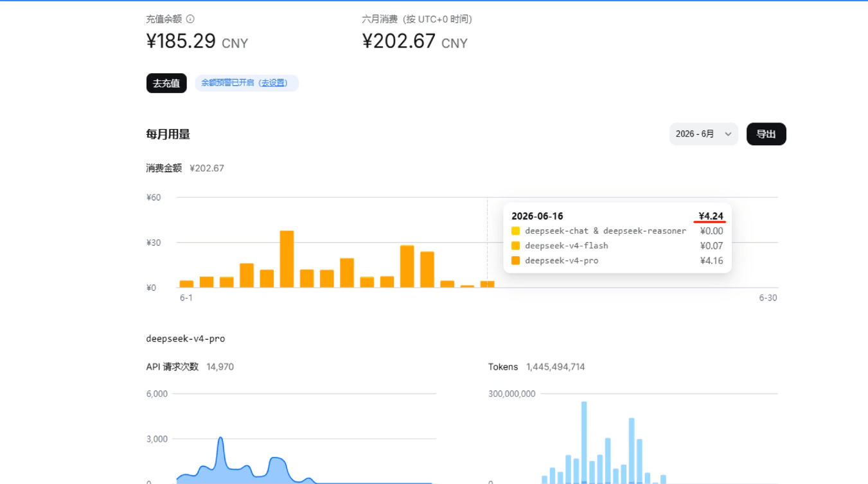Viewport: 868px width, 484px height.
Task: Follow the 去设置 balance alert link
Action: [x=274, y=83]
